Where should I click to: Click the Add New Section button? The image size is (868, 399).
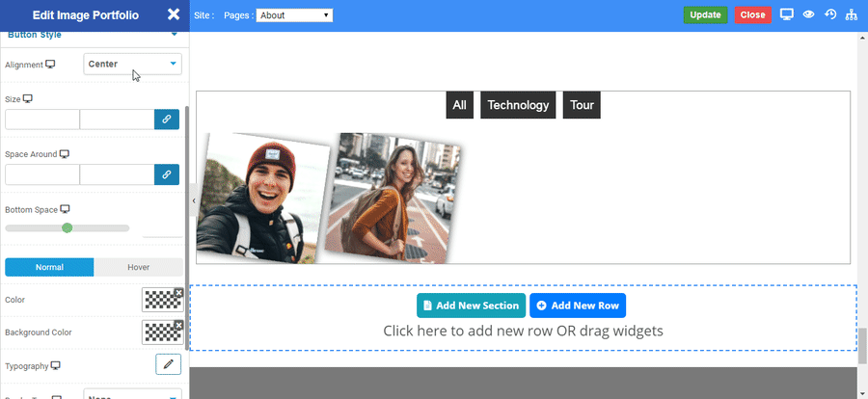[471, 306]
